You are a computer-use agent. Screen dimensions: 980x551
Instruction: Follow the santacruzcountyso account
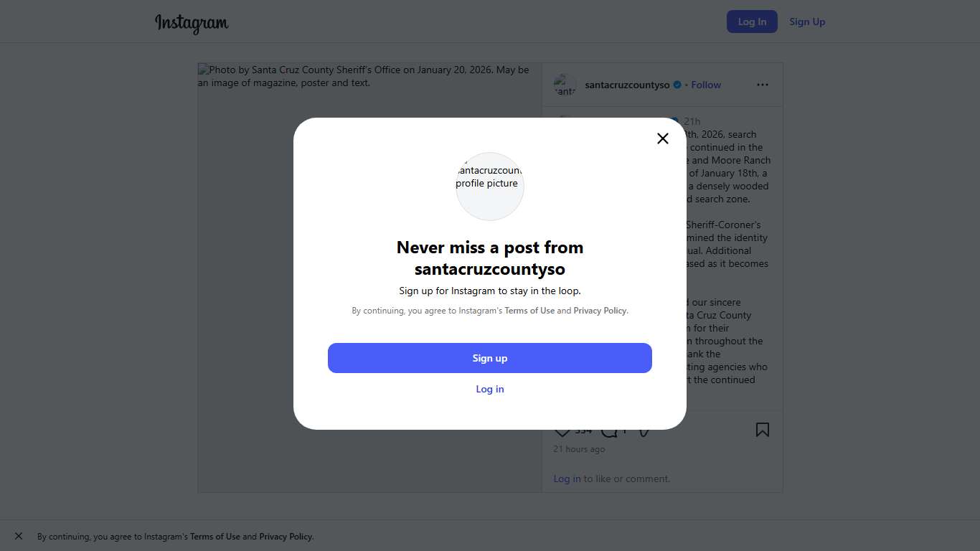click(x=706, y=85)
